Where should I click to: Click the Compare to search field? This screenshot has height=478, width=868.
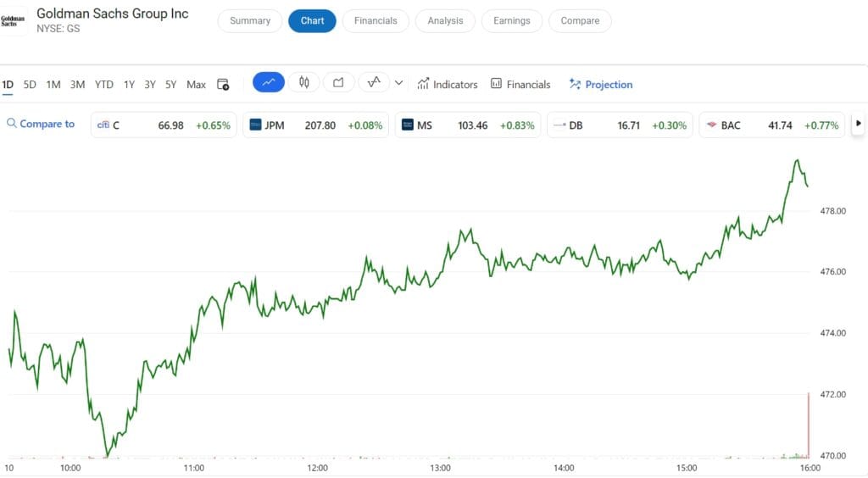(41, 124)
